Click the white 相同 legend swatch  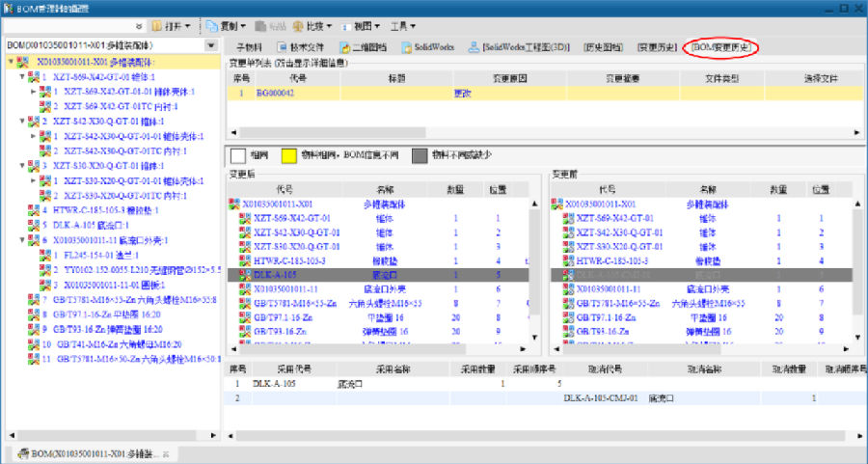pyautogui.click(x=238, y=155)
